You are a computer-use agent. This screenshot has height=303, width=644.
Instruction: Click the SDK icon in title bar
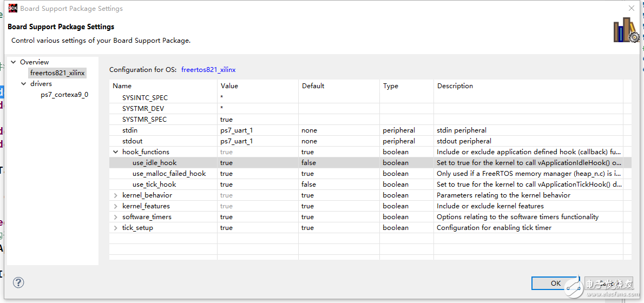(x=13, y=8)
